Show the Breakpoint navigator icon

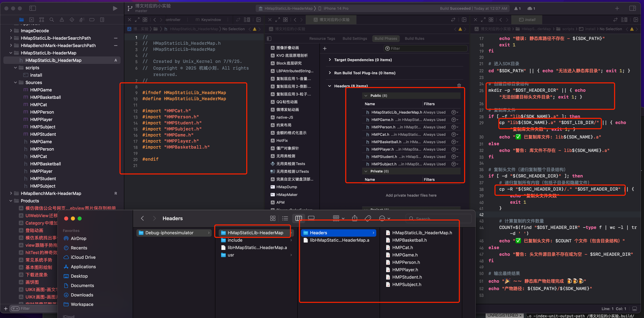pos(92,19)
